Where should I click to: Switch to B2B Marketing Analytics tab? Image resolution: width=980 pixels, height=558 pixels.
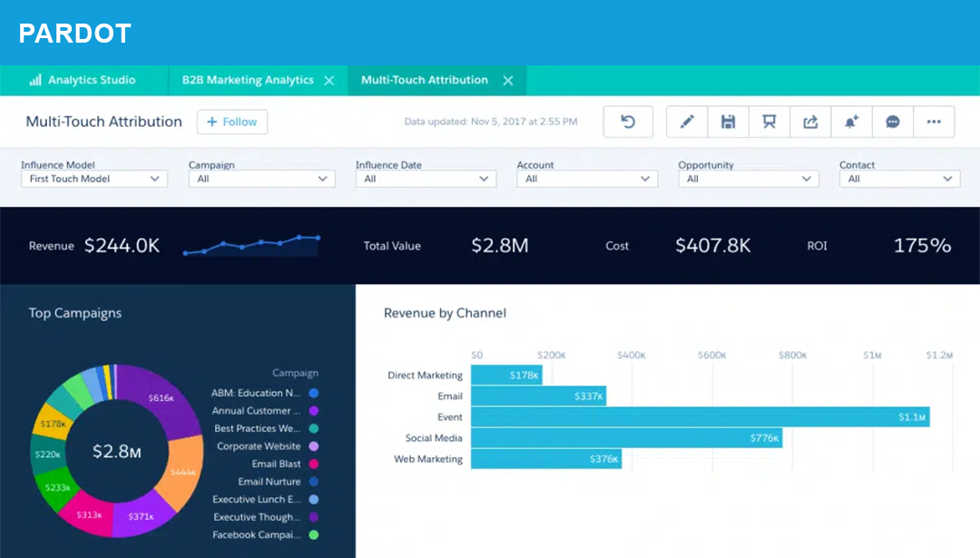[247, 80]
